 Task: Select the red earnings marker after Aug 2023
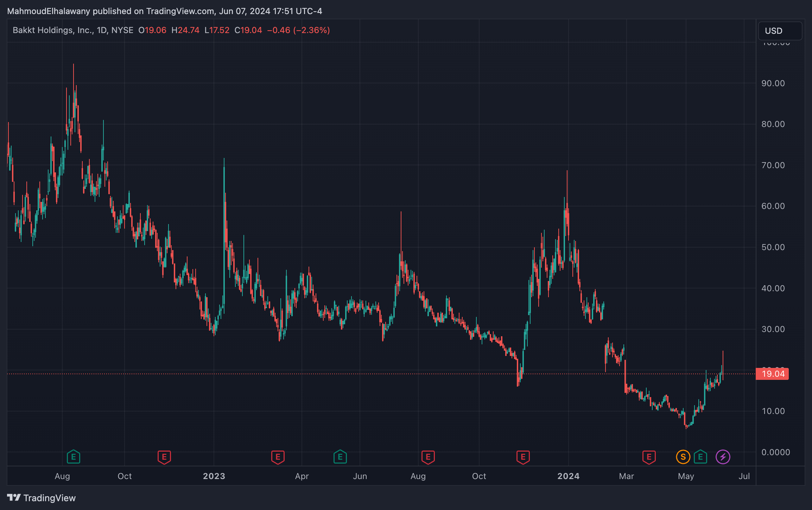click(428, 457)
